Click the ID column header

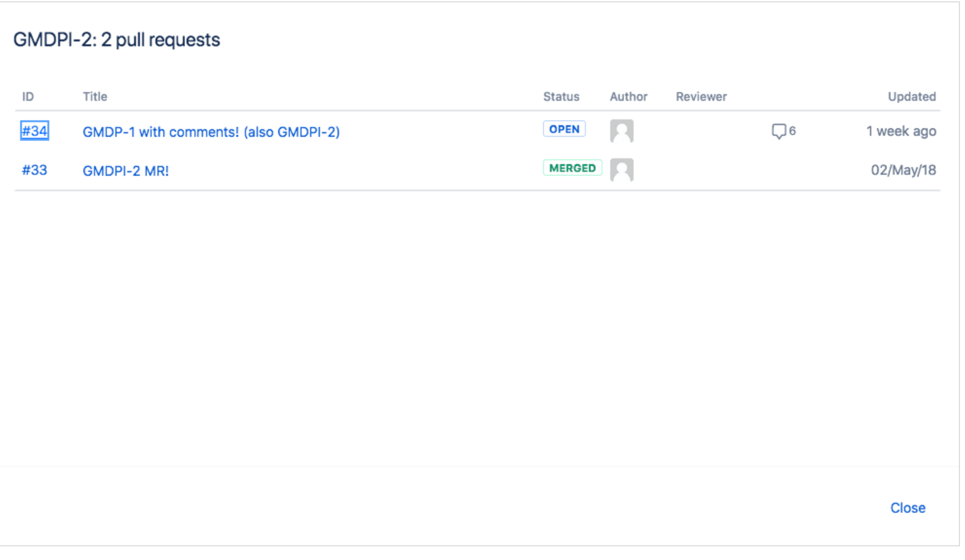coord(28,96)
